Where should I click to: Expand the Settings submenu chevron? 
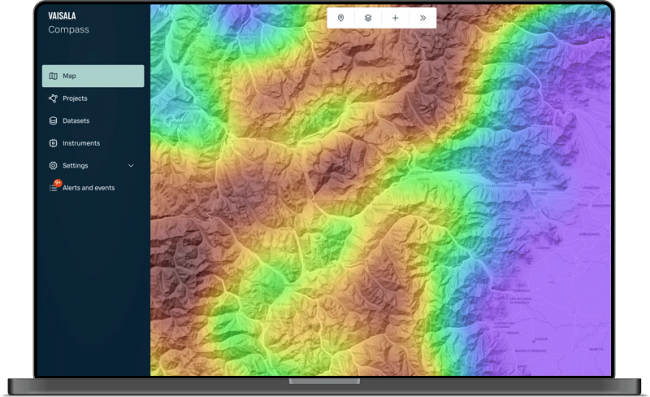click(x=131, y=166)
